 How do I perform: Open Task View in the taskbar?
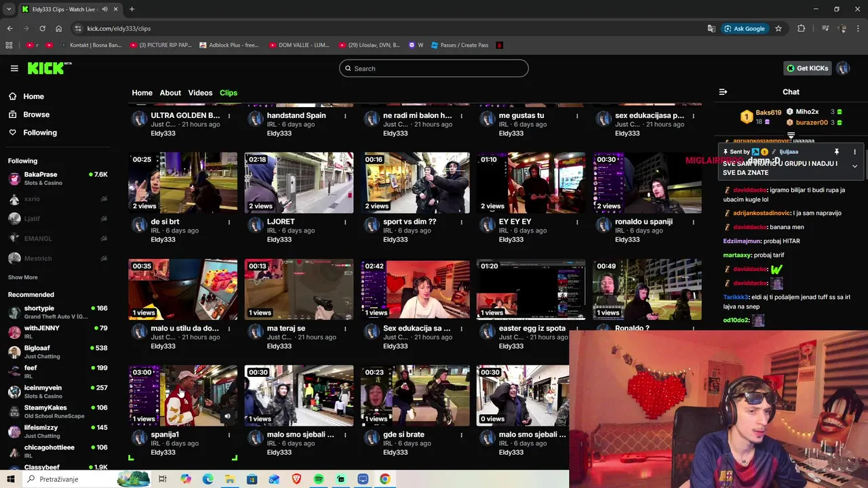[x=163, y=479]
